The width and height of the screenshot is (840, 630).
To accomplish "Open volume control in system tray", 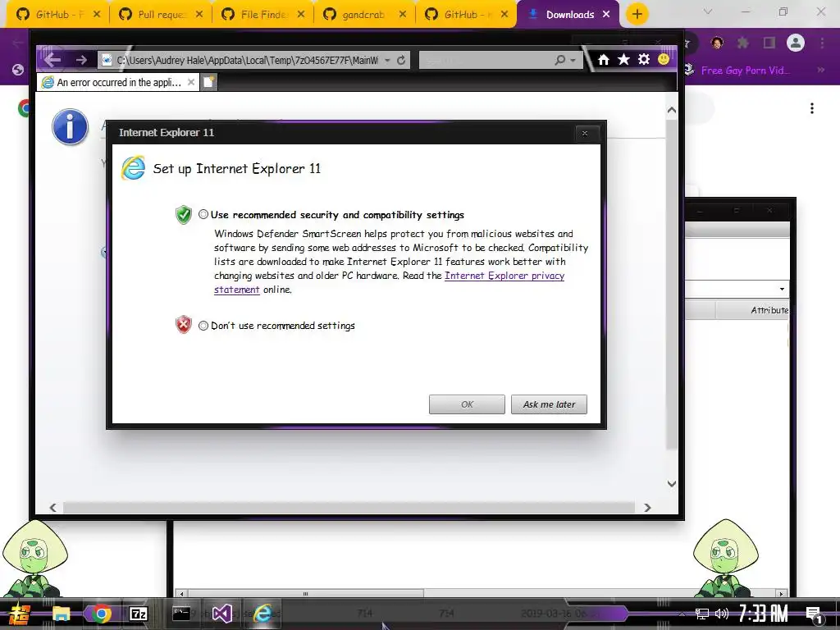I will point(722,614).
